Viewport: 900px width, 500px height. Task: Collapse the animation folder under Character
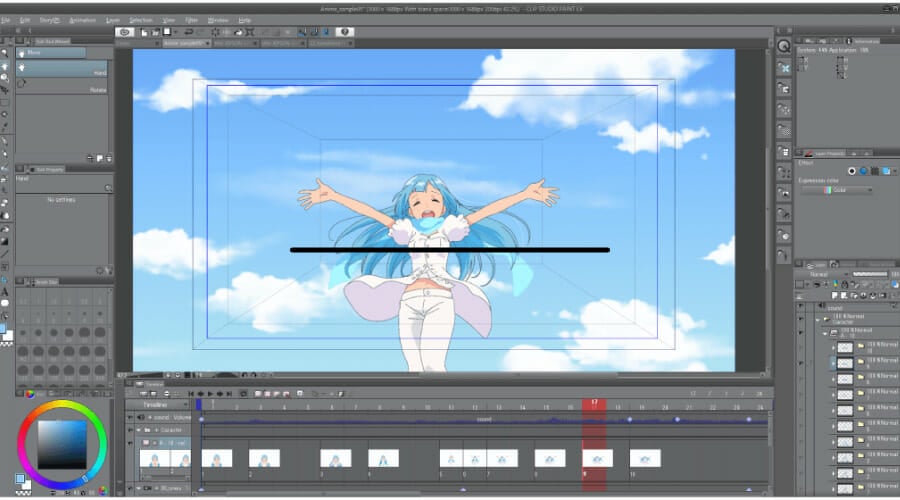click(x=825, y=333)
